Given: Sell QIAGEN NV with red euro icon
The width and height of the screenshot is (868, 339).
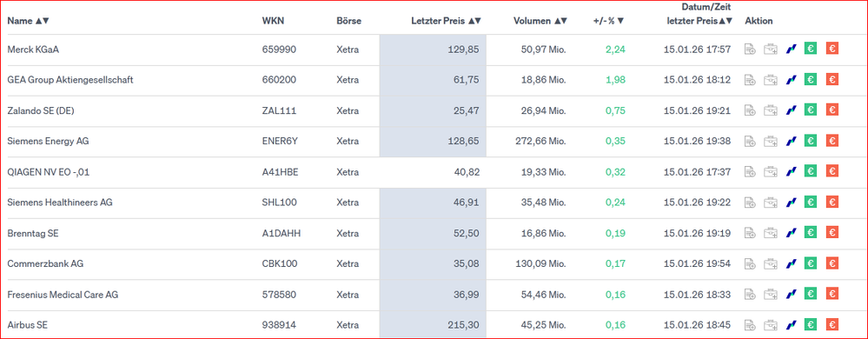Looking at the screenshot, I should [832, 171].
